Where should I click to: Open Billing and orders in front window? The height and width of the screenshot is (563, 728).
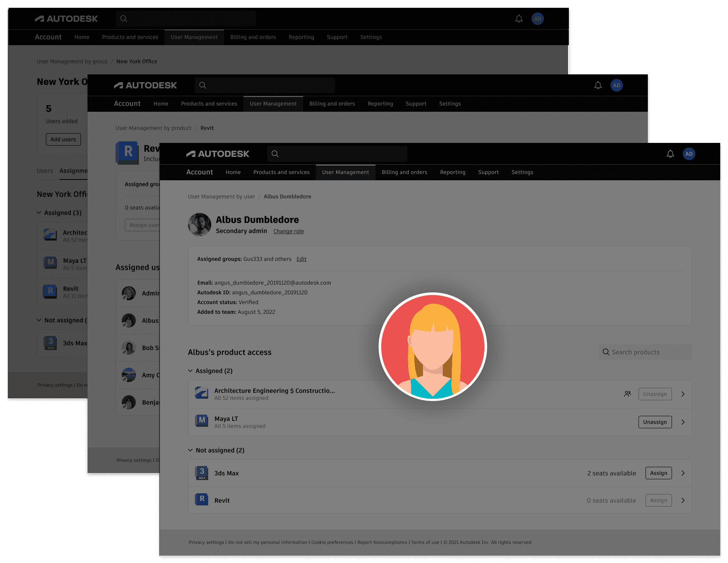(404, 172)
